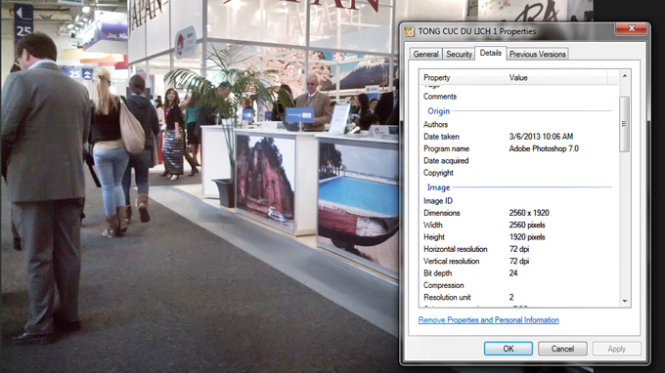Click the Dimensions value 2560 x 1920
The image size is (665, 373).
tap(529, 213)
